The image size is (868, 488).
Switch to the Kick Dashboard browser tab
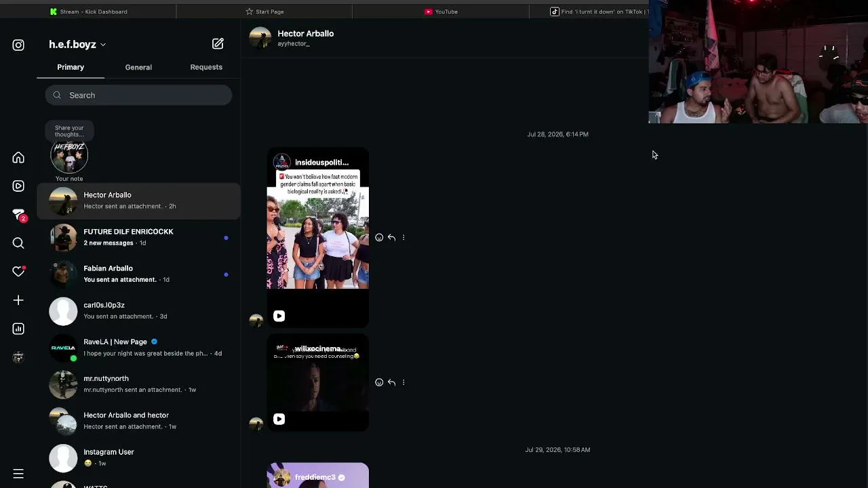pyautogui.click(x=88, y=12)
